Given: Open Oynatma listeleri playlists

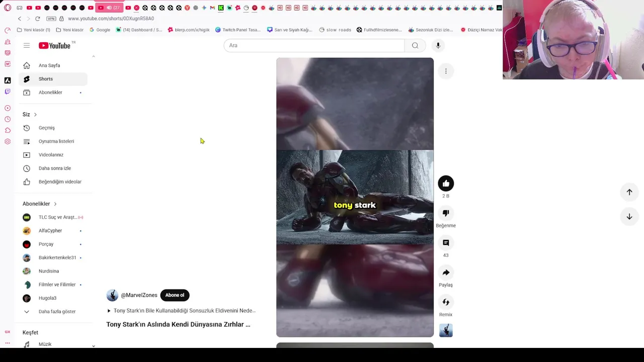Looking at the screenshot, I should [53, 141].
